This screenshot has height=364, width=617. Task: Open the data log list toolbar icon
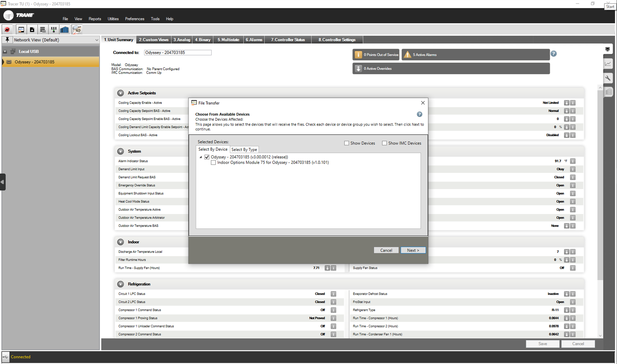(x=43, y=30)
